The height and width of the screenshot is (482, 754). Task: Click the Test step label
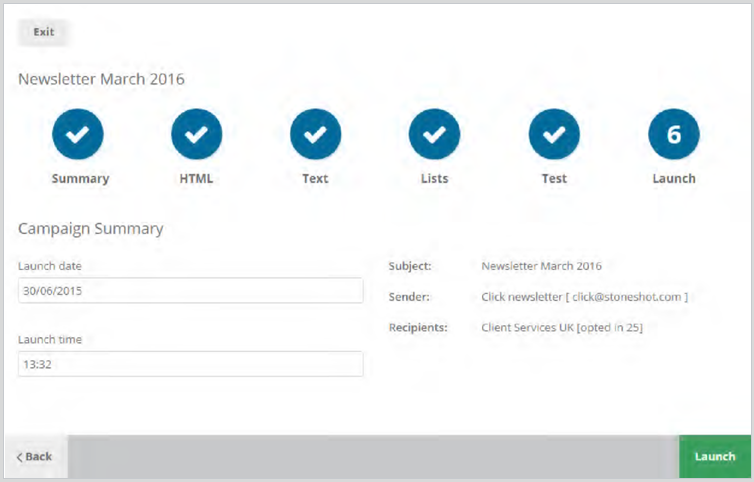click(x=554, y=178)
